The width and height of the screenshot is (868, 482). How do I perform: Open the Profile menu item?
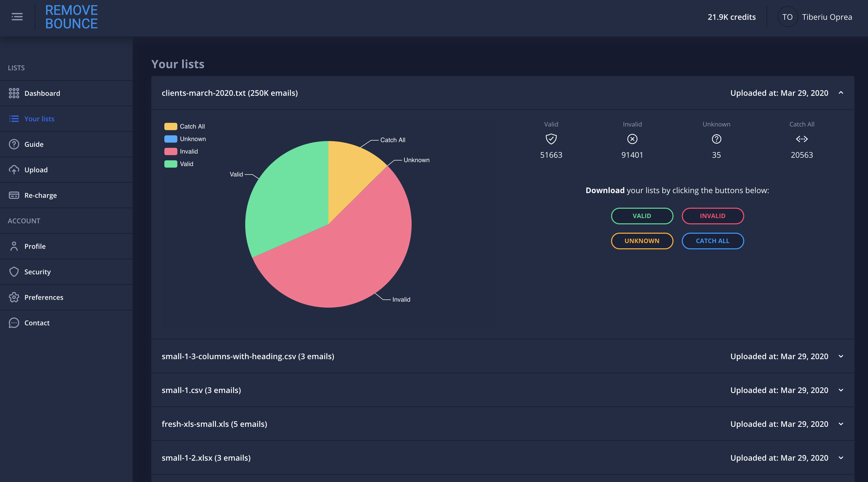click(35, 246)
